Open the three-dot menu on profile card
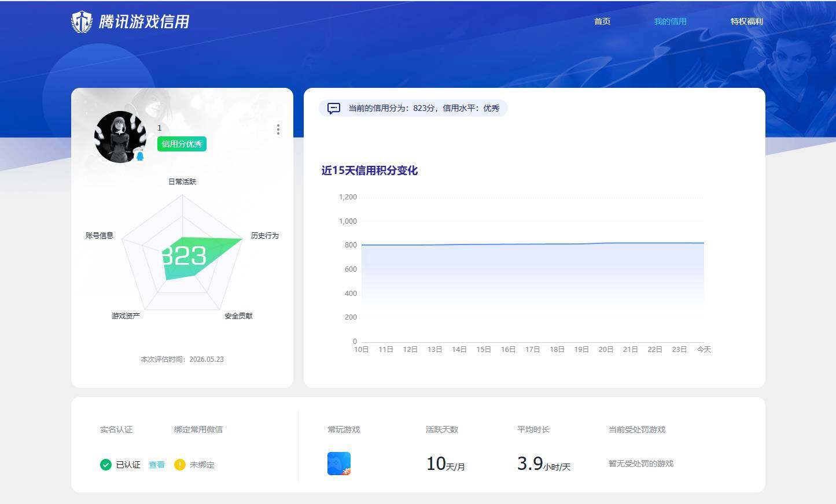 pos(278,129)
